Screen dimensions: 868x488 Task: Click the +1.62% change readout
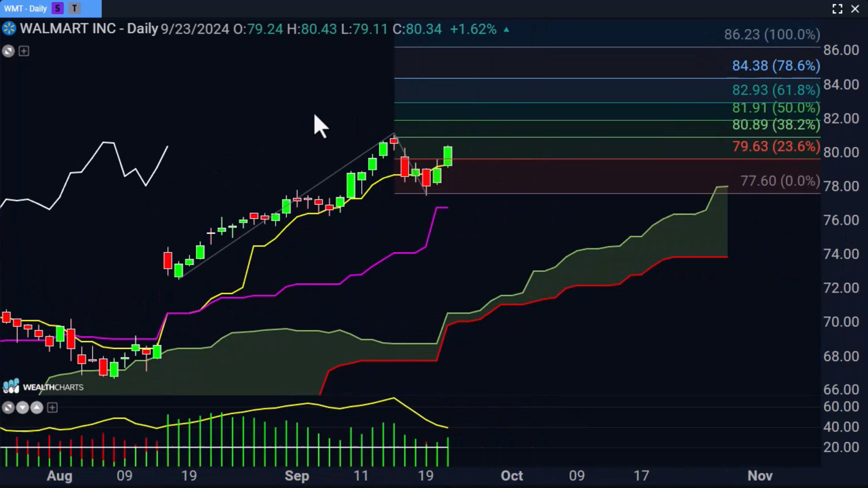point(473,29)
